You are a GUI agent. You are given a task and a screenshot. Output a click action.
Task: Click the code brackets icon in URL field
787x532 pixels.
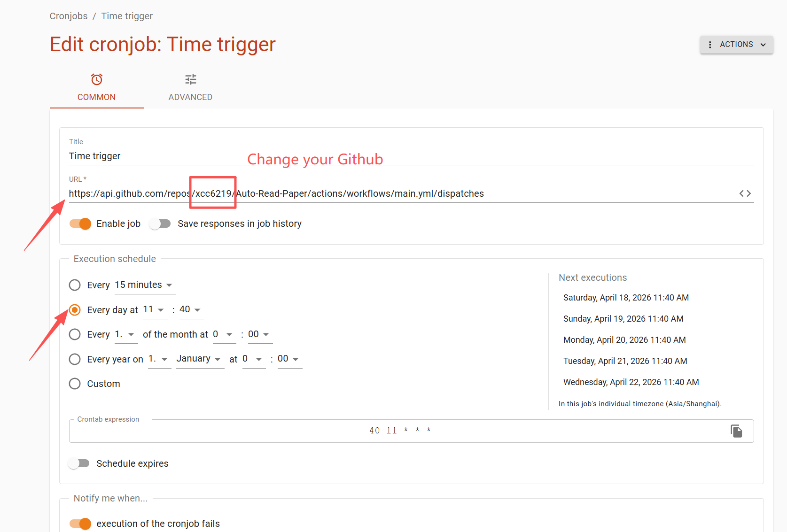click(x=745, y=193)
